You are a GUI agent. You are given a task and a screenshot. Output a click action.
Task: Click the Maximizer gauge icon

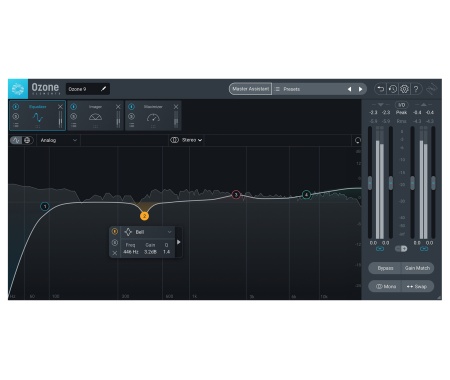coord(153,117)
